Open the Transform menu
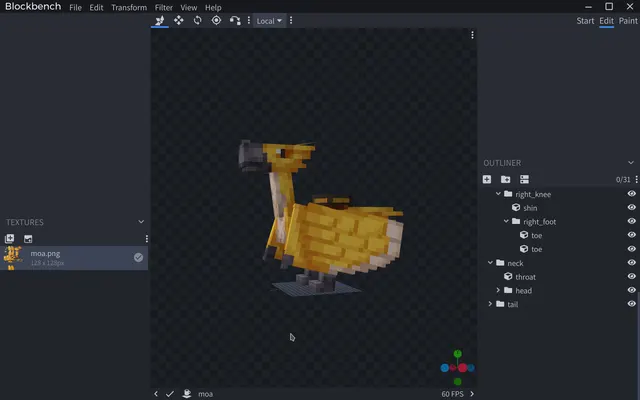The image size is (640, 400). (129, 7)
